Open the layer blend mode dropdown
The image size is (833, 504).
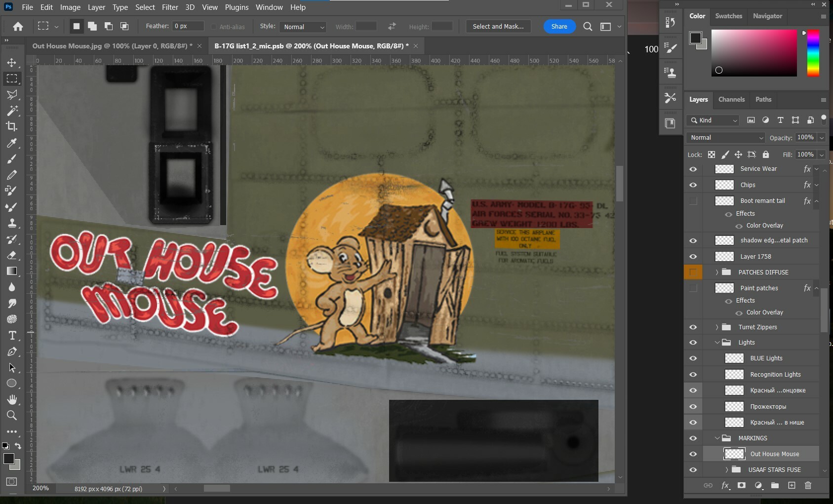(x=726, y=138)
